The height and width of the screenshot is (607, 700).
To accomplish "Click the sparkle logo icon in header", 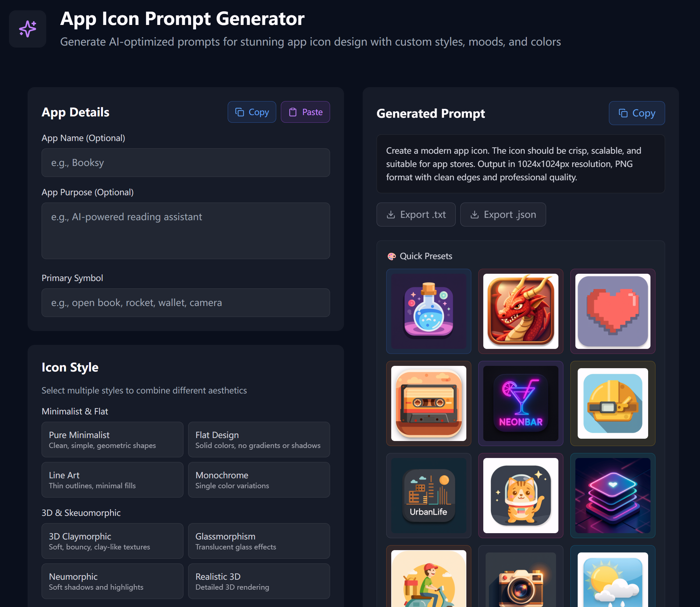I will click(27, 29).
